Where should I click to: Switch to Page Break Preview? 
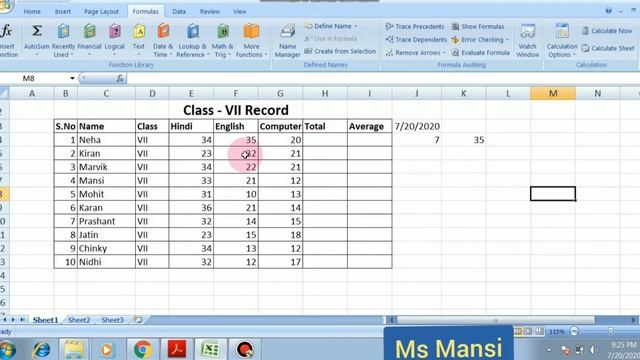(539, 331)
